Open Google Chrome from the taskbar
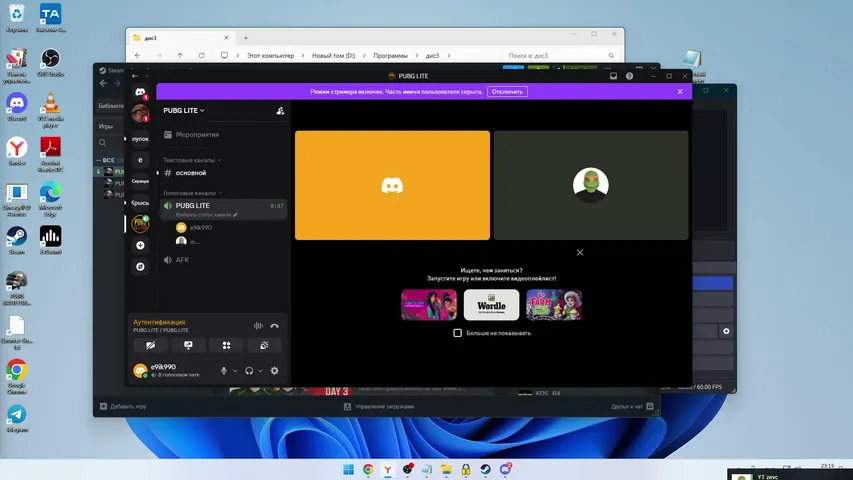This screenshot has height=480, width=853. tap(368, 469)
